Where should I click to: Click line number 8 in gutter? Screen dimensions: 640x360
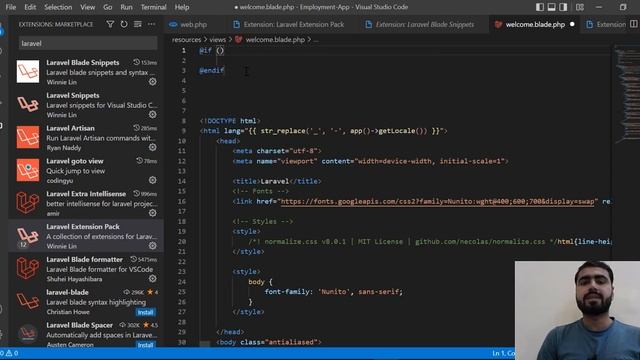[184, 121]
